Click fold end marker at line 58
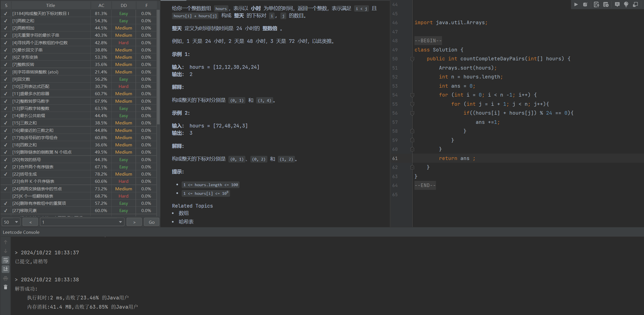The image size is (644, 315). click(412, 131)
